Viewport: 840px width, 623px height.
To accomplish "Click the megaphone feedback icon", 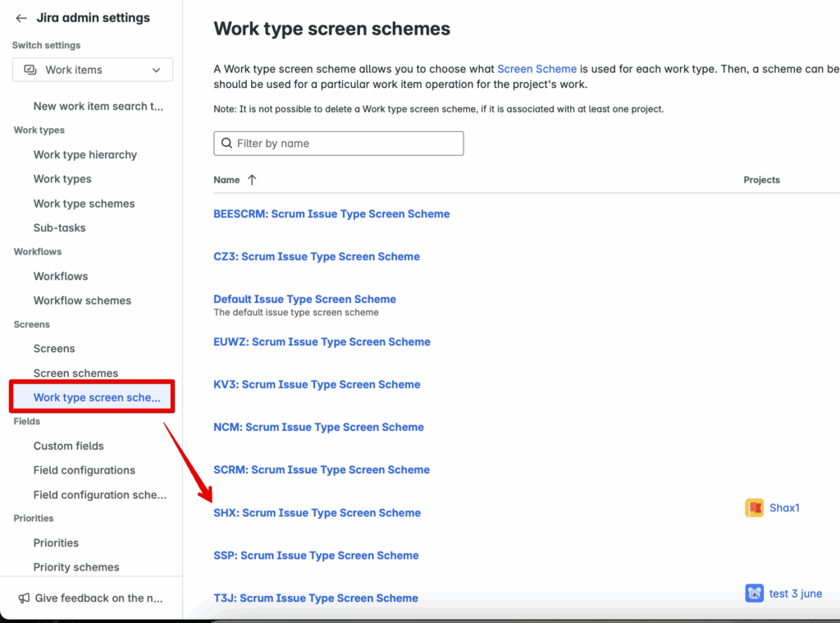I will [x=25, y=598].
